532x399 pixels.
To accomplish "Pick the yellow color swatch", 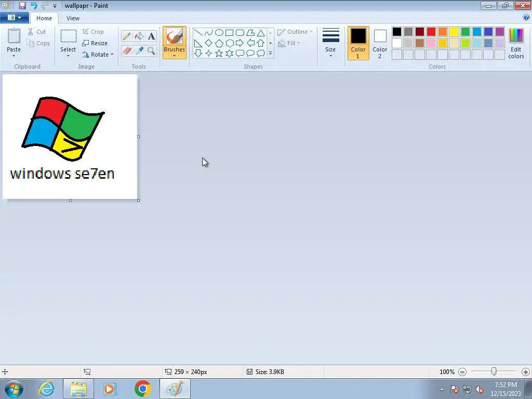I will [454, 32].
